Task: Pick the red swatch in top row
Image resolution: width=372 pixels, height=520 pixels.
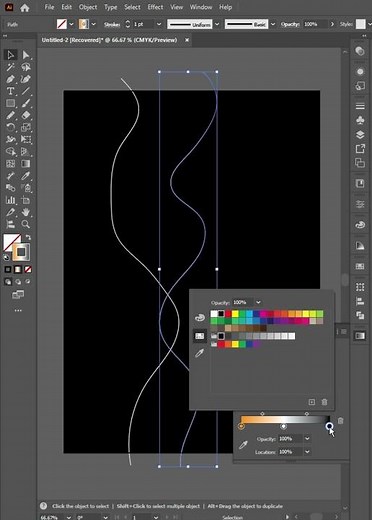Action: pyautogui.click(x=228, y=314)
